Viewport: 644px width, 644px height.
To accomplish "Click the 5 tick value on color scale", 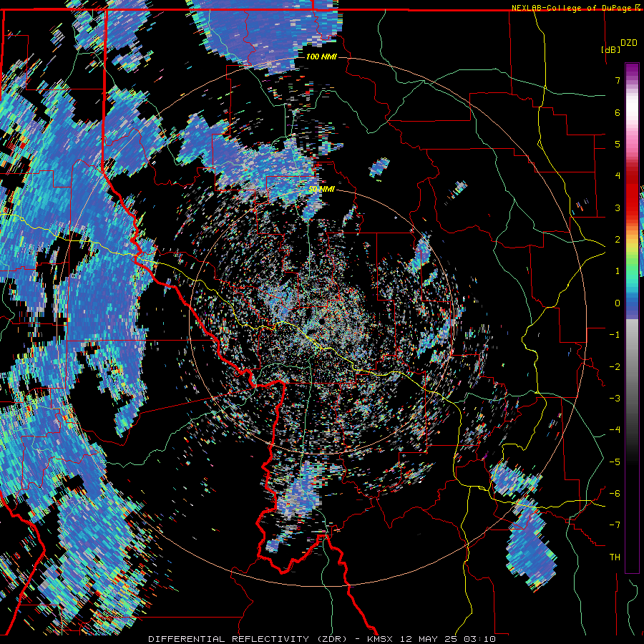I will click(618, 144).
